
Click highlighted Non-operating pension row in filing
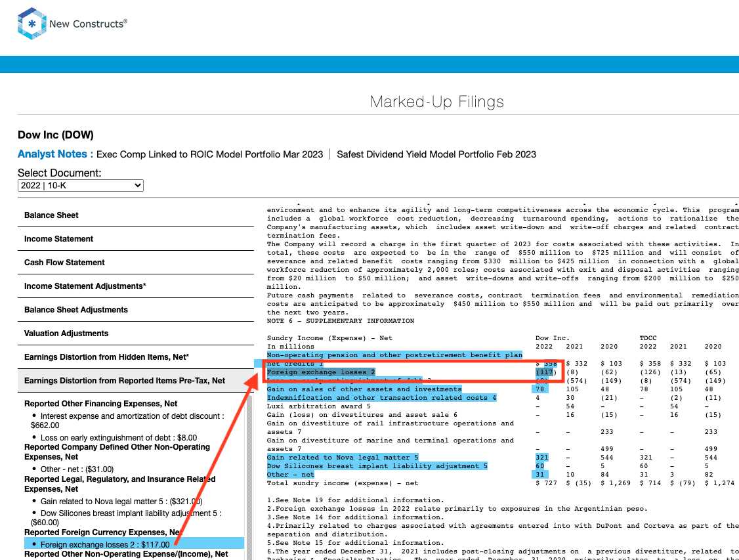tap(394, 355)
